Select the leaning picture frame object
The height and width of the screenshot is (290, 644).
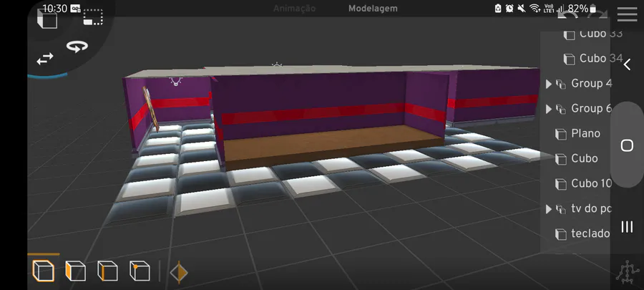pos(150,108)
